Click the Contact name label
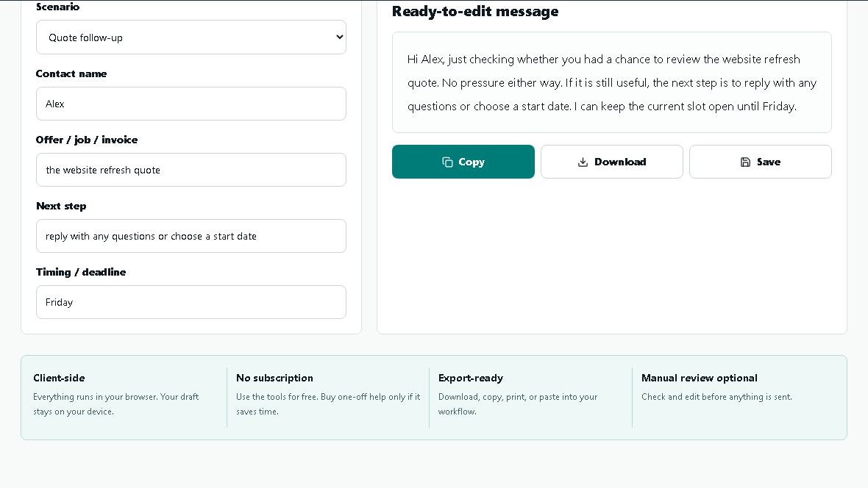Viewport: 868px width, 488px height. click(x=71, y=73)
